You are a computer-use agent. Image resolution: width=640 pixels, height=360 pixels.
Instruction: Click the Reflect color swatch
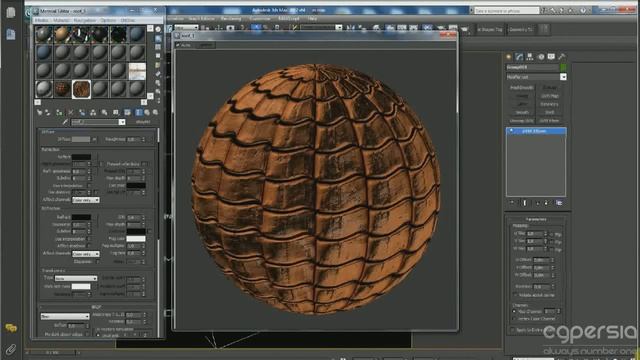pos(81,157)
